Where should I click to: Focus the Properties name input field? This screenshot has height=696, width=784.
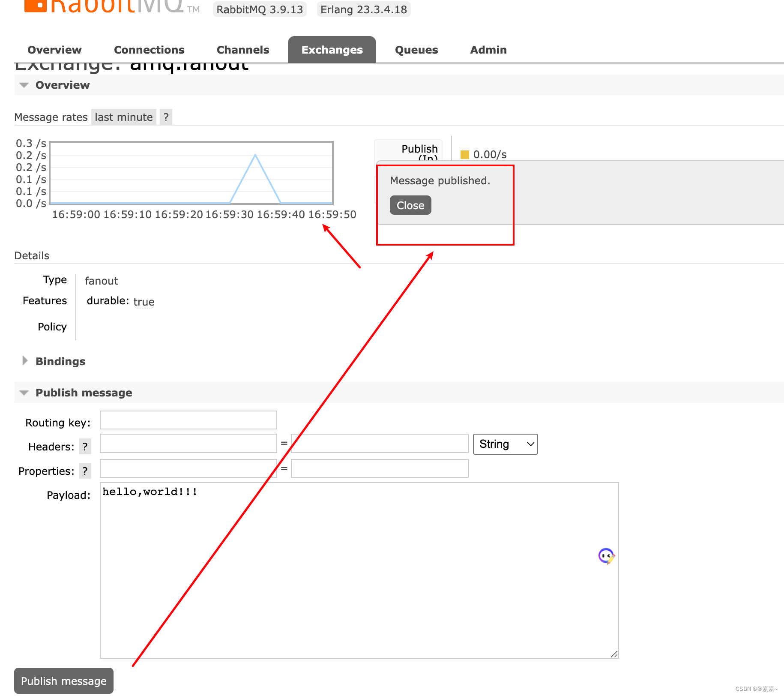click(189, 468)
